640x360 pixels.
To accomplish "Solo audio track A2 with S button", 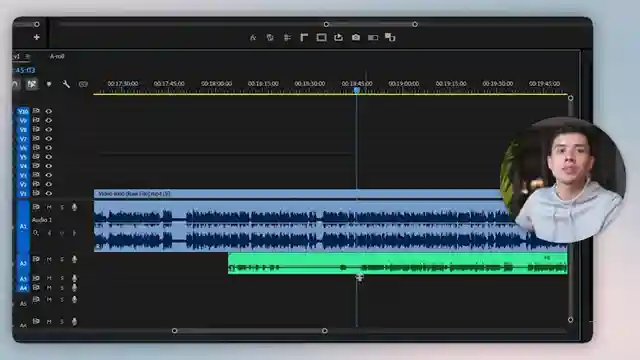I will (62, 259).
